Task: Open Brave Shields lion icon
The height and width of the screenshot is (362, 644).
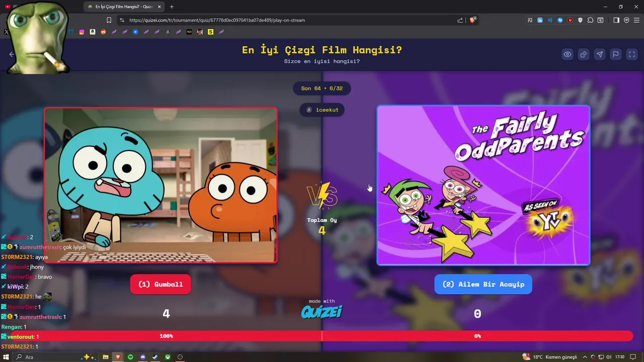Action: (x=473, y=20)
